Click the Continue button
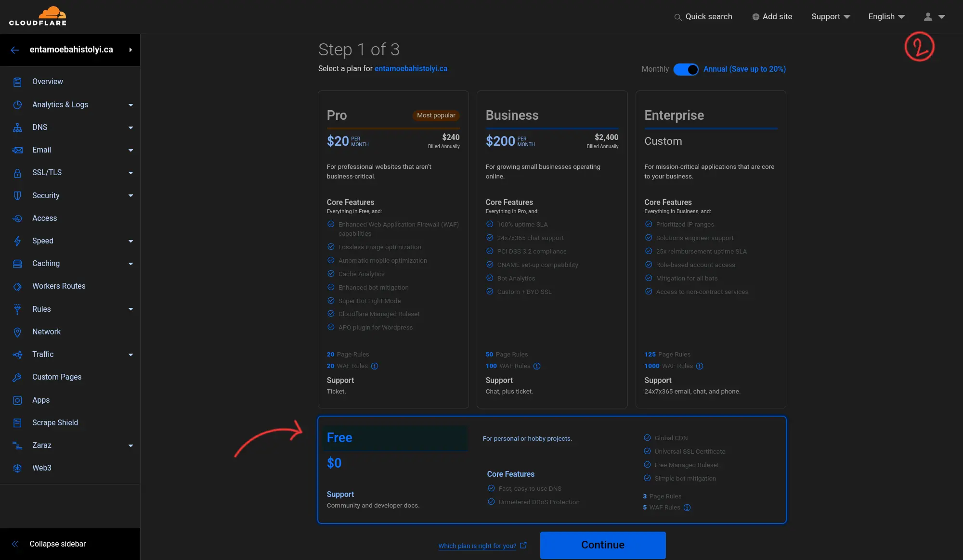963x560 pixels. (x=603, y=545)
